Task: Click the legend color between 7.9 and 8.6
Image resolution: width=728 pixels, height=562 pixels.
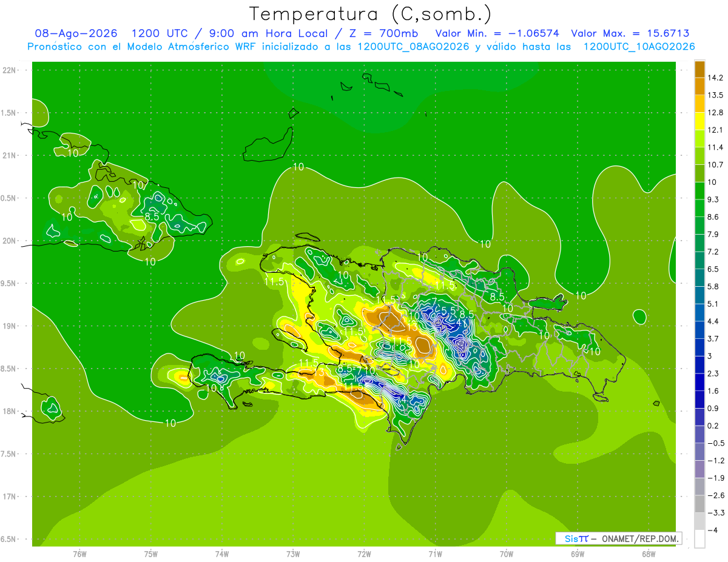Action: click(699, 226)
